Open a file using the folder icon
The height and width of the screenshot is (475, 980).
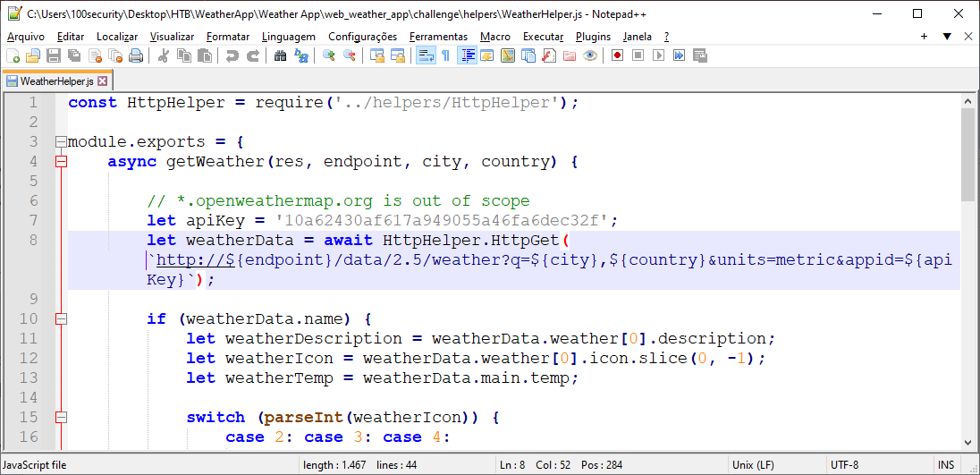[x=32, y=55]
